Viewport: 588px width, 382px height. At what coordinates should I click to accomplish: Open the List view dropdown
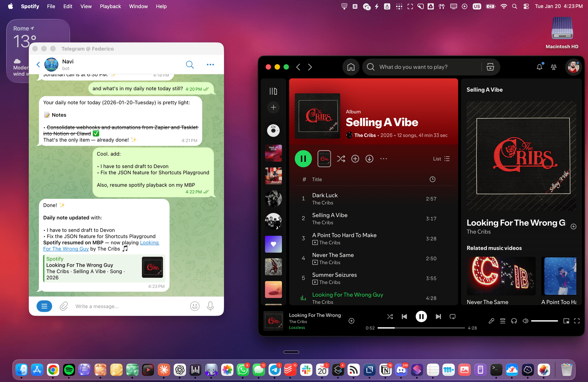441,159
